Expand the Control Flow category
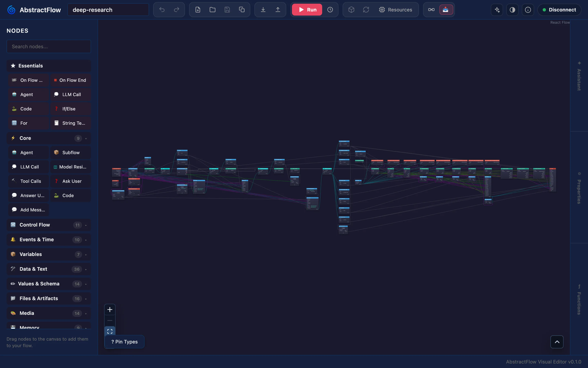 [49, 225]
